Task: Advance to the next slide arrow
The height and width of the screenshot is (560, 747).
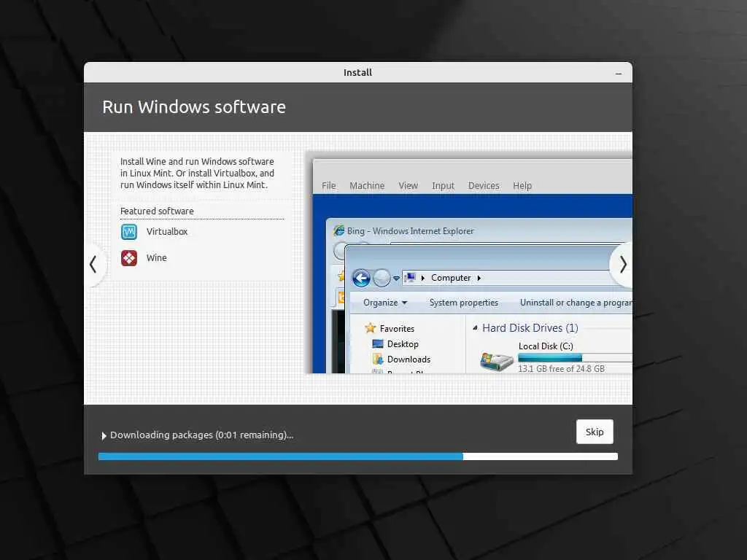Action: [x=623, y=264]
